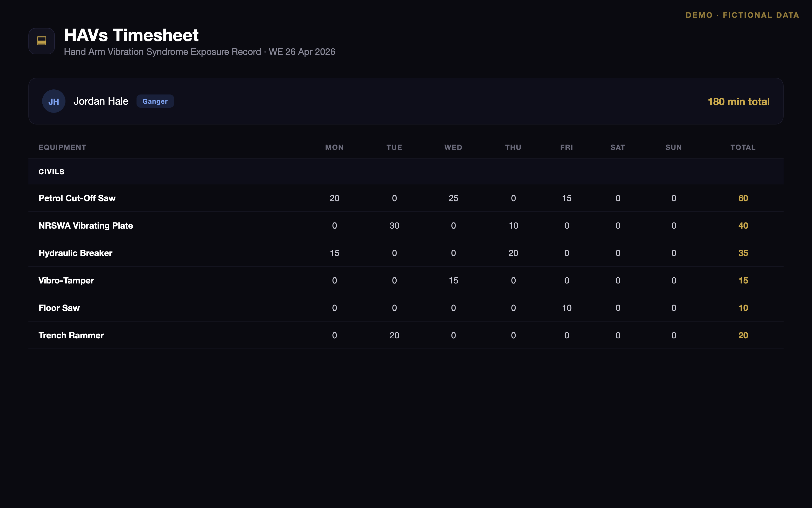Select the Floor Saw row label

pyautogui.click(x=59, y=308)
